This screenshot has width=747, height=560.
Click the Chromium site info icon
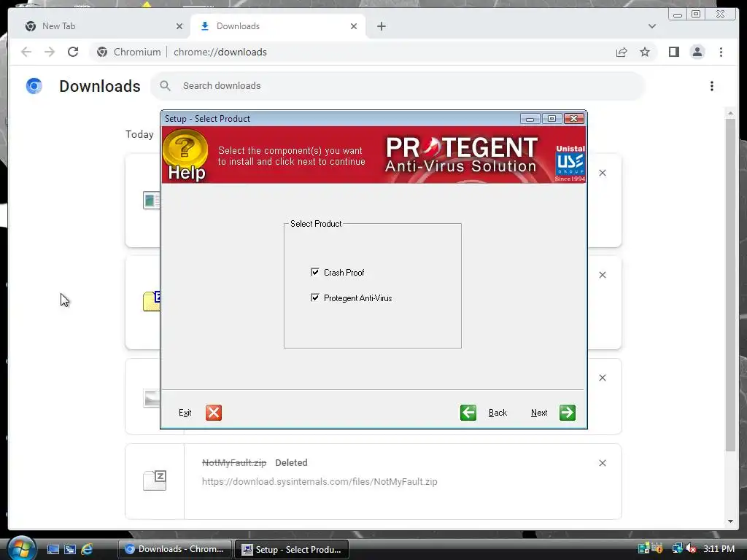click(102, 52)
